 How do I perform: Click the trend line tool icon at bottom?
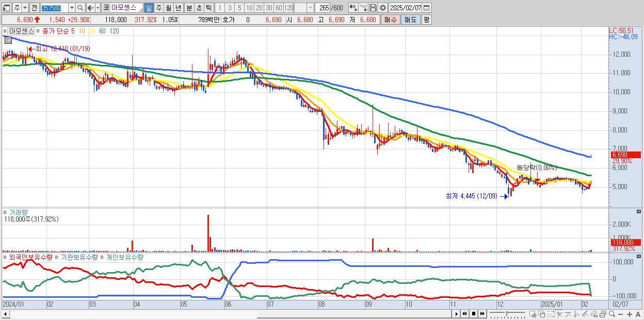pyautogui.click(x=568, y=314)
